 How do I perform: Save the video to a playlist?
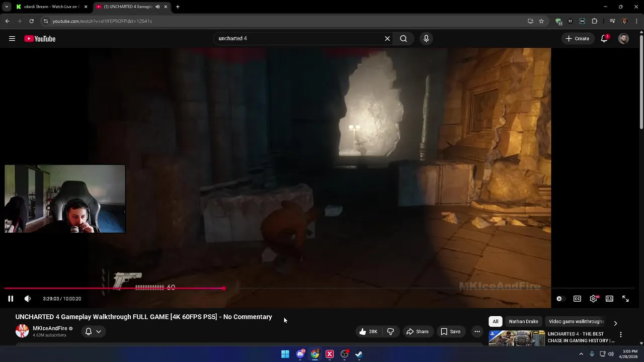450,332
